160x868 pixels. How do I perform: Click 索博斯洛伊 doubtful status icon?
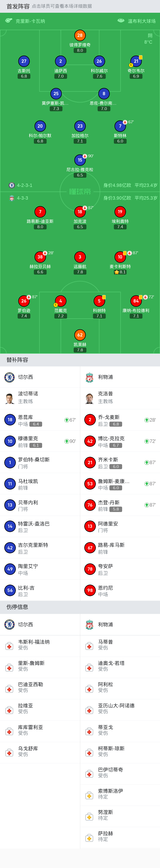89,796
